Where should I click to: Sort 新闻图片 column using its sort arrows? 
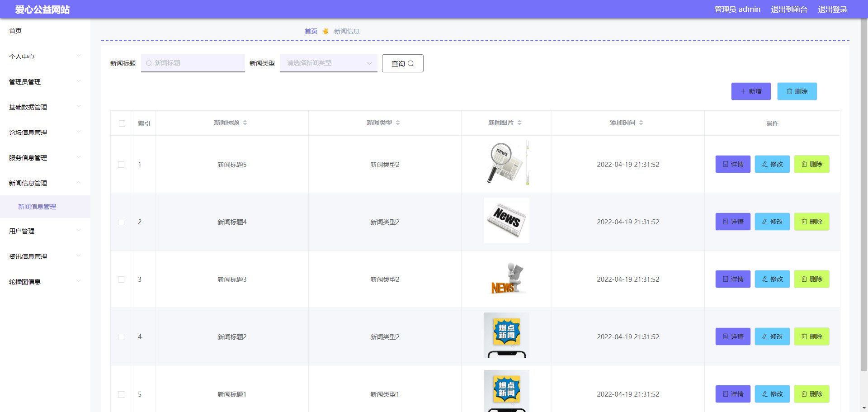519,123
